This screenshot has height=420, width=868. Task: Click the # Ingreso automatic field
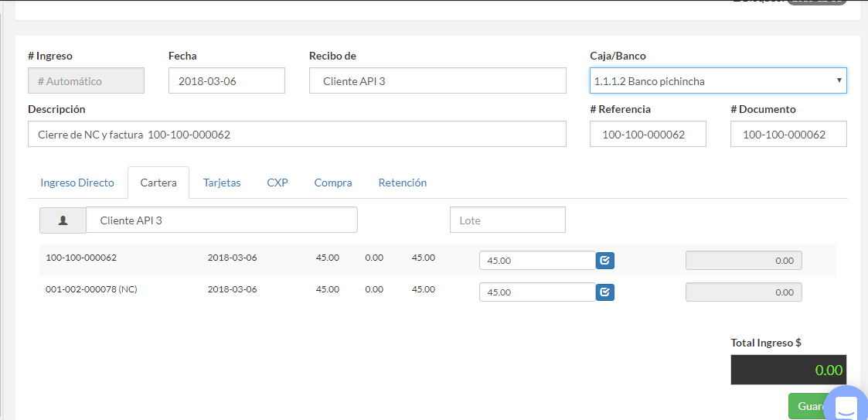click(x=87, y=81)
